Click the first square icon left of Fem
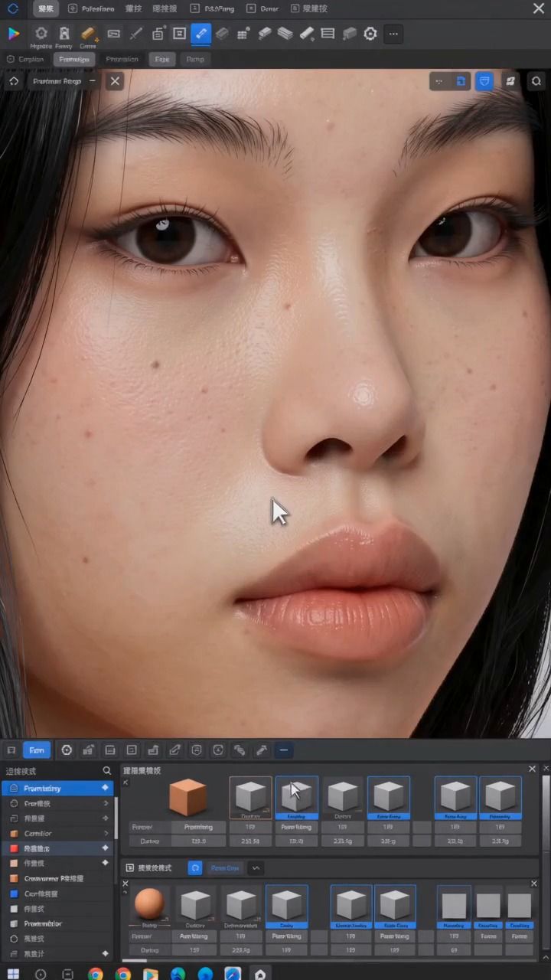This screenshot has height=980, width=551. pyautogui.click(x=11, y=750)
